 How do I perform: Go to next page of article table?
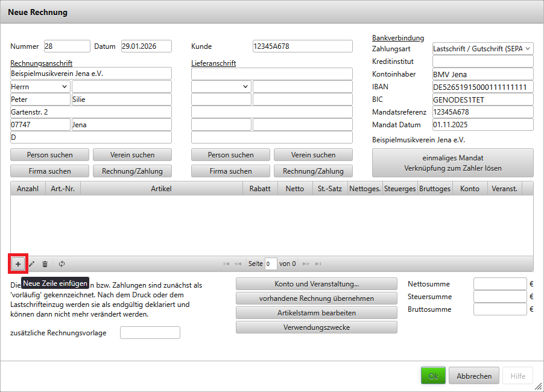tap(306, 264)
